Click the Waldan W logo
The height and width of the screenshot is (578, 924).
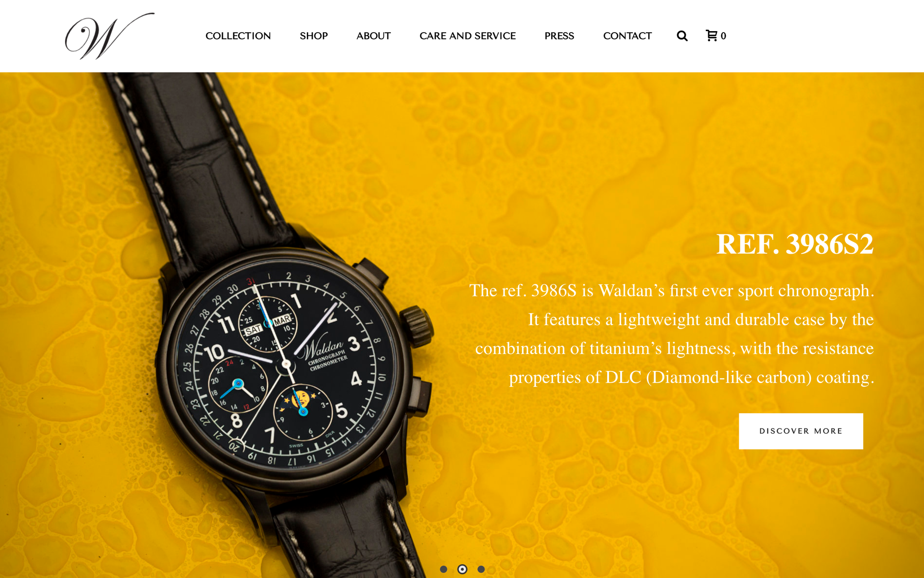(x=109, y=36)
